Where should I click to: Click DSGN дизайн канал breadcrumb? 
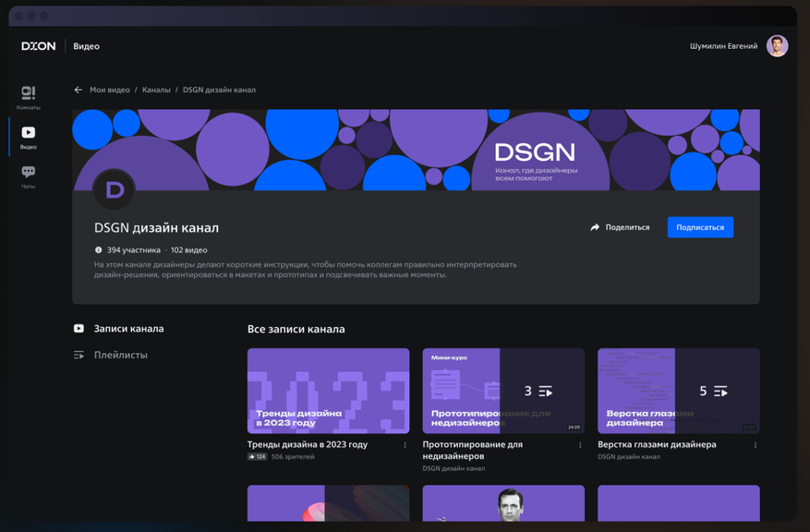pyautogui.click(x=219, y=90)
